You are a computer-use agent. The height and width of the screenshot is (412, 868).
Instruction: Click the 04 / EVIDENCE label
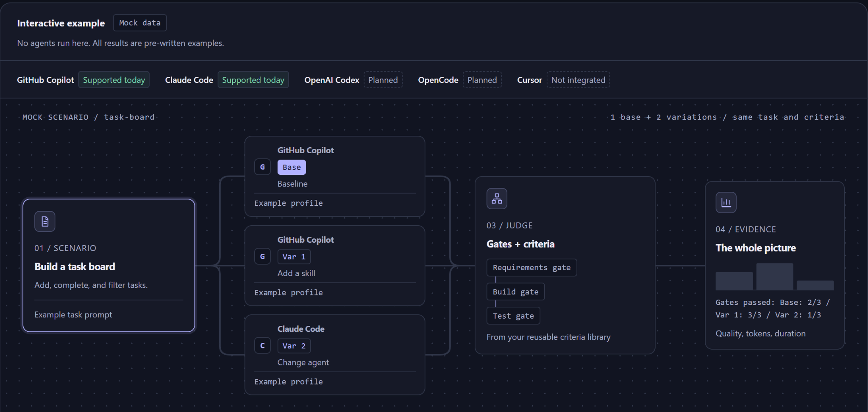coord(746,230)
